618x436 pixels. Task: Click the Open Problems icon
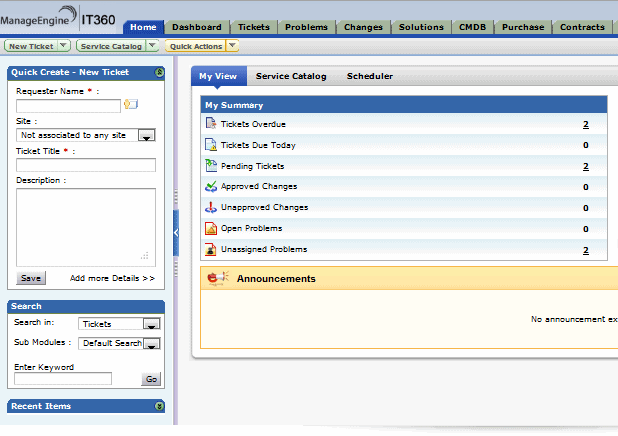(x=211, y=228)
